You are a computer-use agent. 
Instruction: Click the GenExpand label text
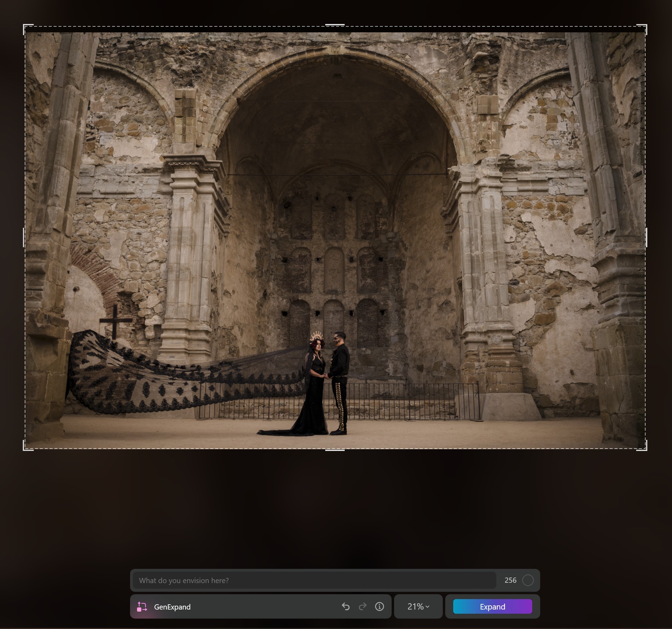[x=172, y=607]
